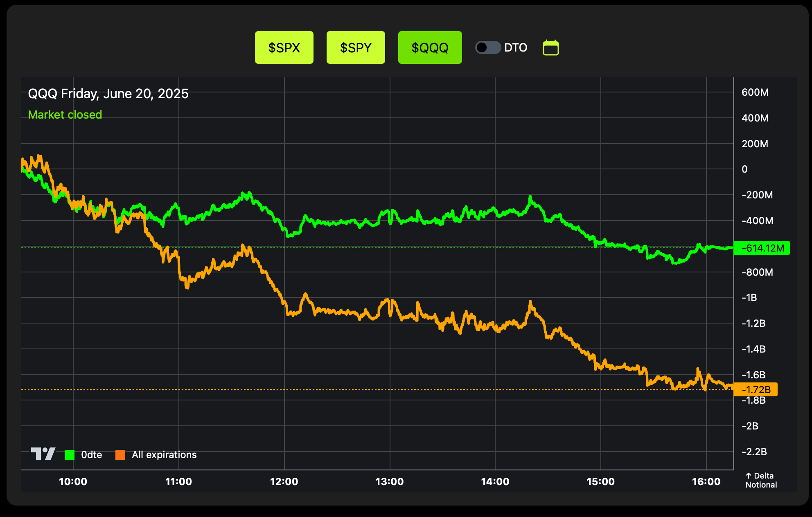Click the 12:00 time axis label
This screenshot has height=517, width=812.
coord(284,481)
